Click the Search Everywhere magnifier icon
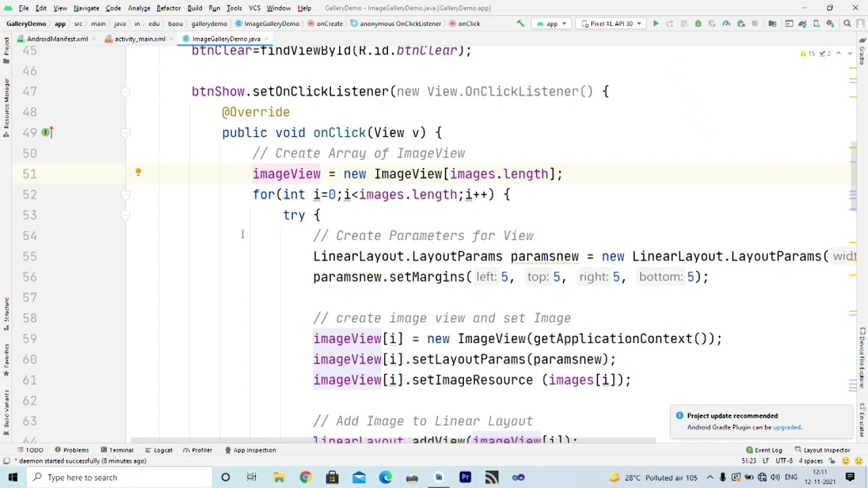 click(x=847, y=24)
